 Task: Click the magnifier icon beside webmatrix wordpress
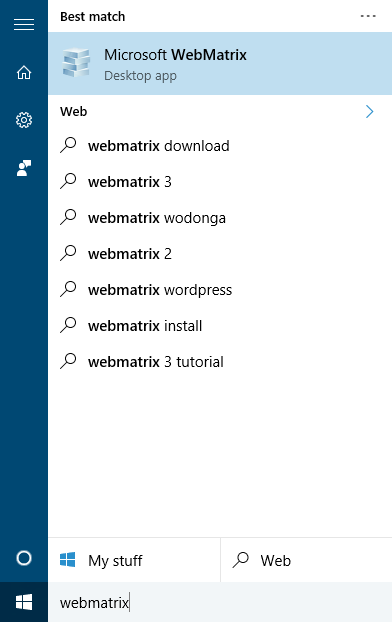(68, 289)
